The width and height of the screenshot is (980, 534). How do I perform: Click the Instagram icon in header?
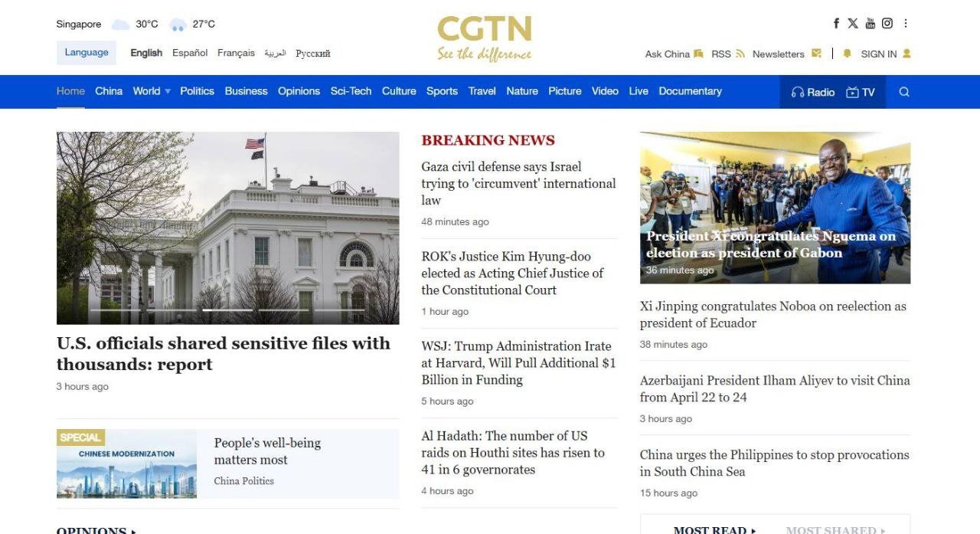pyautogui.click(x=887, y=24)
